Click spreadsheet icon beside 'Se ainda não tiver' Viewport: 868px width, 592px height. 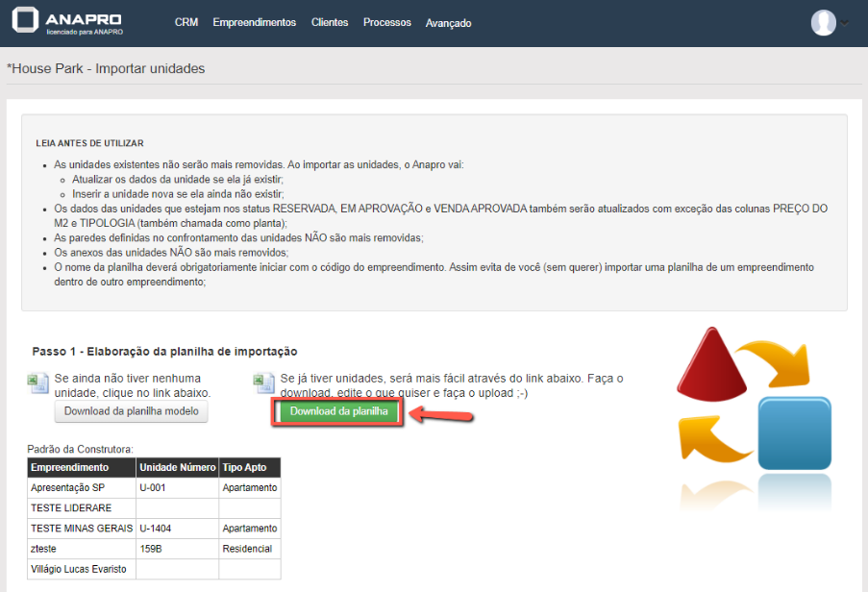pos(38,383)
